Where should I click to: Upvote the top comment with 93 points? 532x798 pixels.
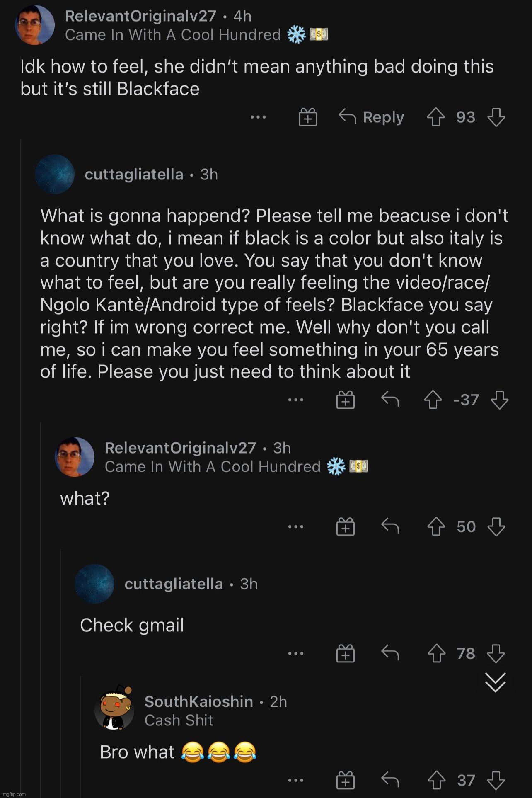435,117
